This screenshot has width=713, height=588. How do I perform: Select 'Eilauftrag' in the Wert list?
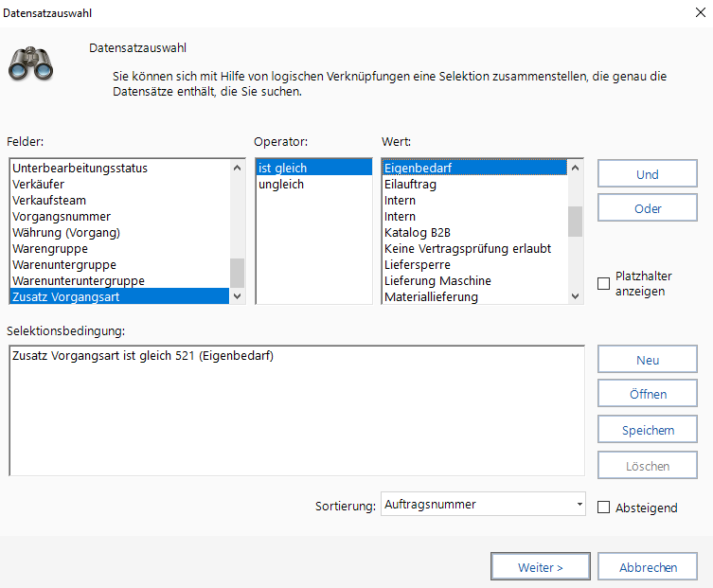pyautogui.click(x=410, y=185)
